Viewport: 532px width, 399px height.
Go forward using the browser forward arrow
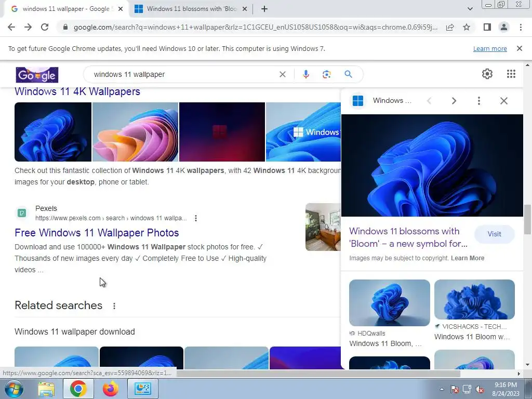[x=28, y=27]
